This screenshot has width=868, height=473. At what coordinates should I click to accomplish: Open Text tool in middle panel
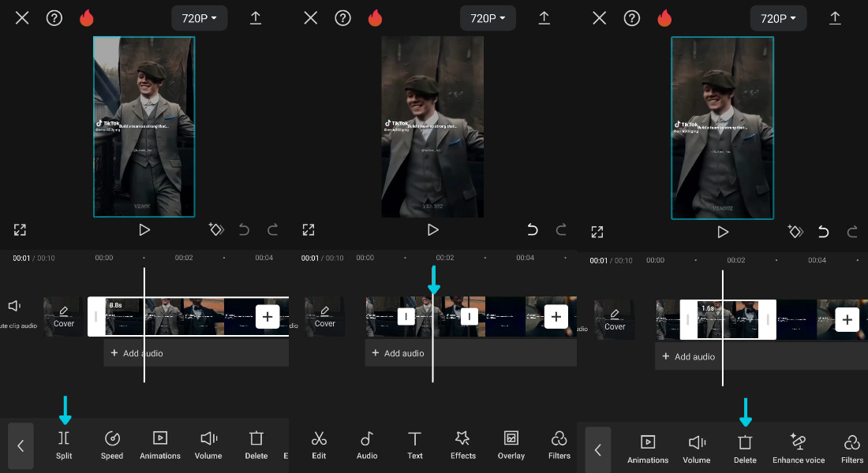pos(414,445)
